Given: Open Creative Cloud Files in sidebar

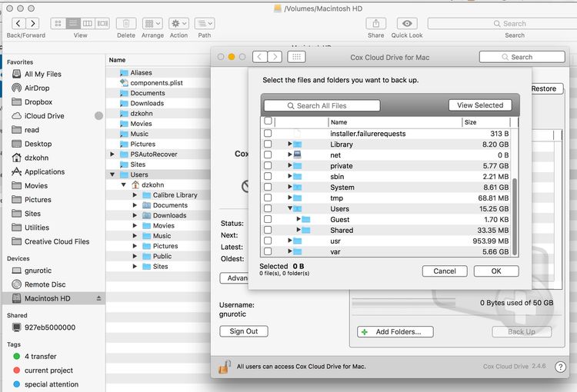Looking at the screenshot, I should (57, 241).
